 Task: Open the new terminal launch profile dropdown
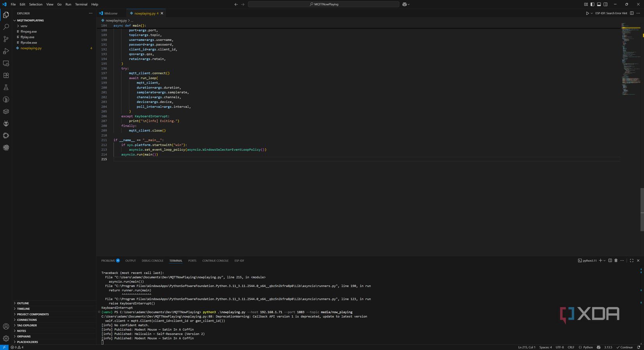tap(605, 261)
